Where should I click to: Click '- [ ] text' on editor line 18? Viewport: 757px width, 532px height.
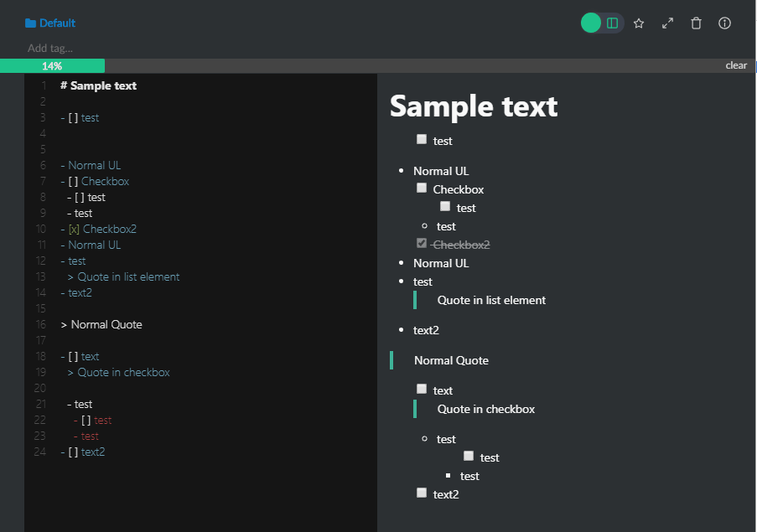coord(80,356)
